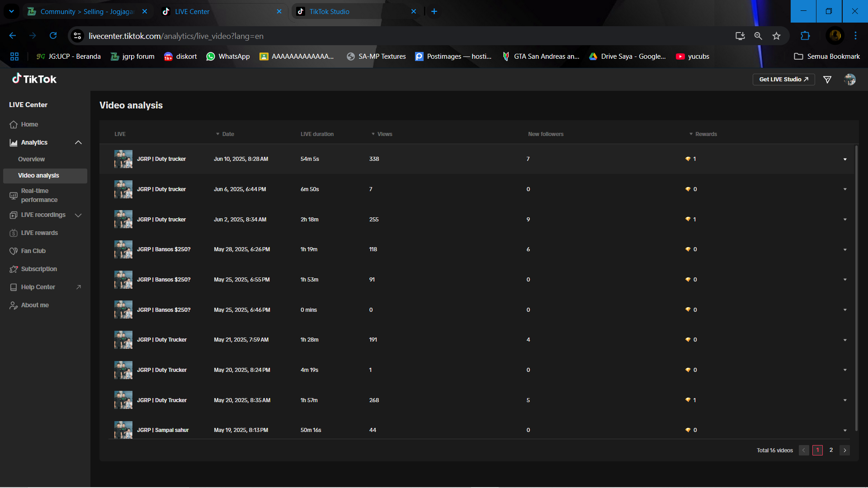Click the previous page arrow
868x488 pixels.
[804, 450]
